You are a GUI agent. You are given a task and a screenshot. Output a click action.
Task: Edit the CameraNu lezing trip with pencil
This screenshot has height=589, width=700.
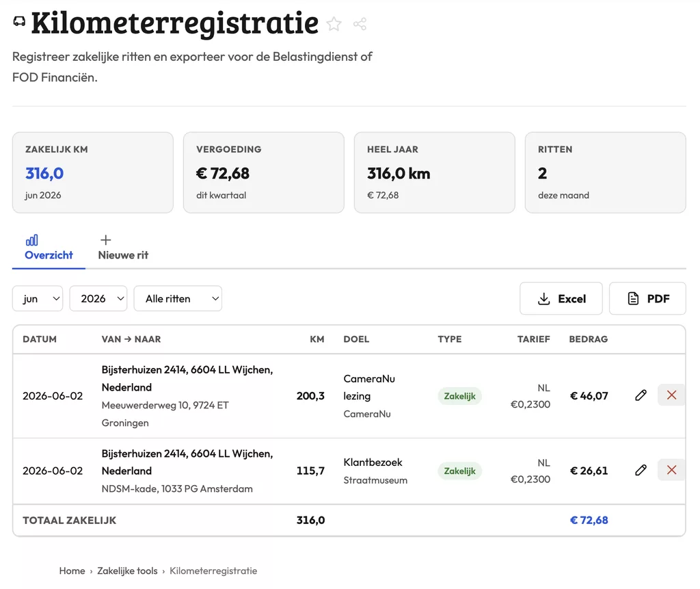point(641,395)
